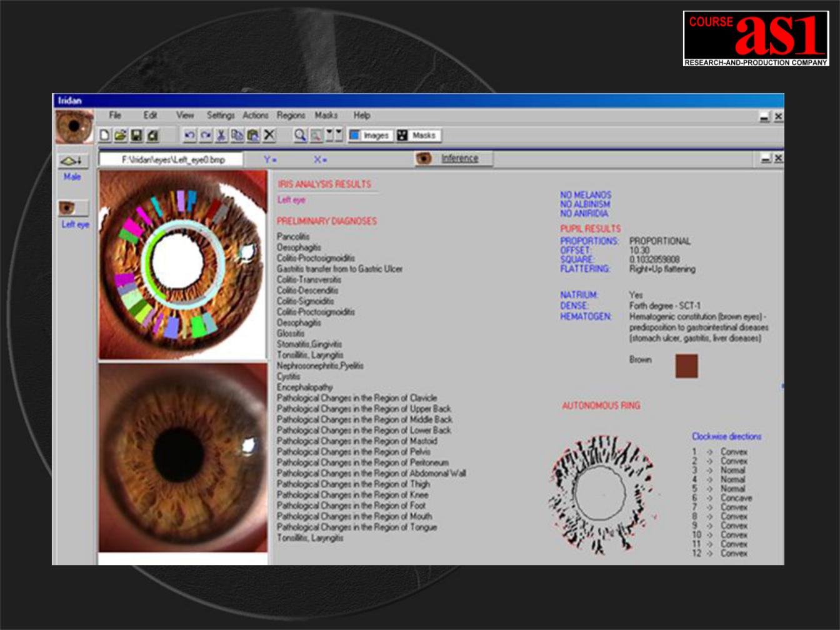Select the Left eye button in sidebar
This screenshot has width=840, height=630.
73,208
